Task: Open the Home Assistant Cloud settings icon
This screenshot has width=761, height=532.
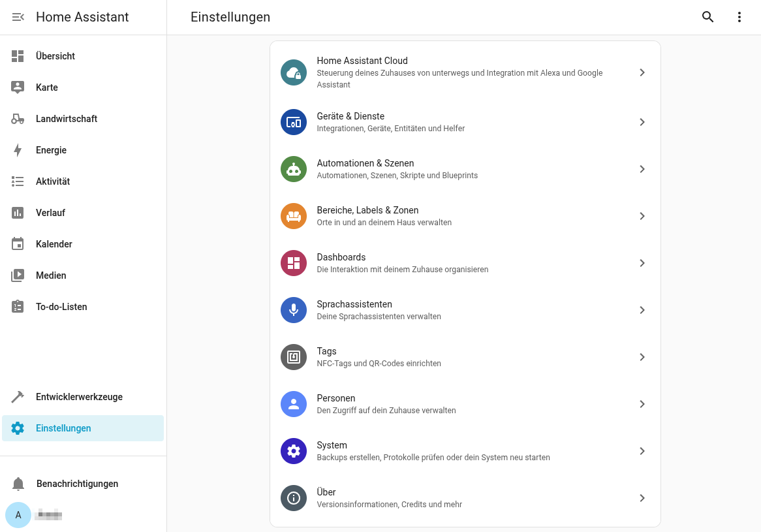Action: (x=294, y=72)
